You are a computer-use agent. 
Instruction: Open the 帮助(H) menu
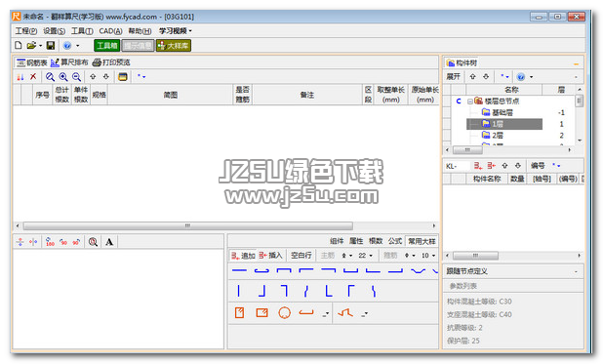[x=140, y=31]
